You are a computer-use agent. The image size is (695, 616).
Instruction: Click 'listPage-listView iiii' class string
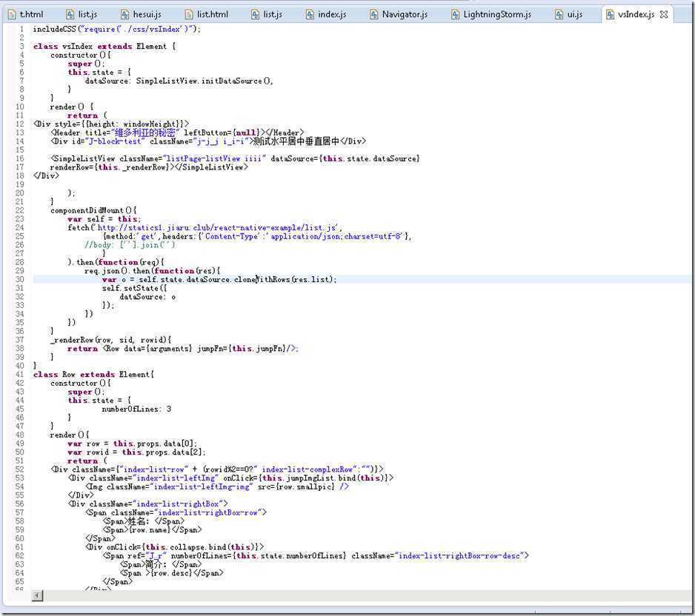point(215,158)
